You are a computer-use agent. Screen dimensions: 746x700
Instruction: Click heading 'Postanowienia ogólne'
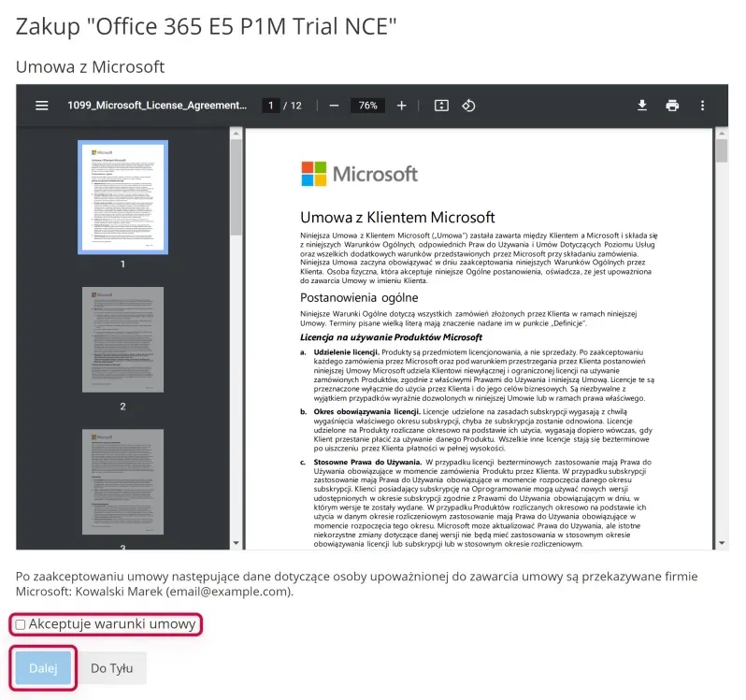(359, 298)
